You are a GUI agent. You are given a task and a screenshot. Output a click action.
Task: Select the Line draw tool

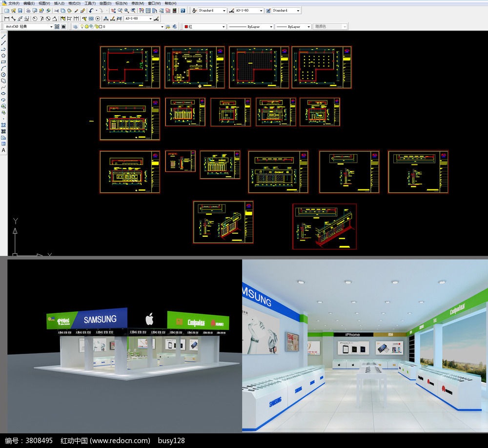[3, 37]
